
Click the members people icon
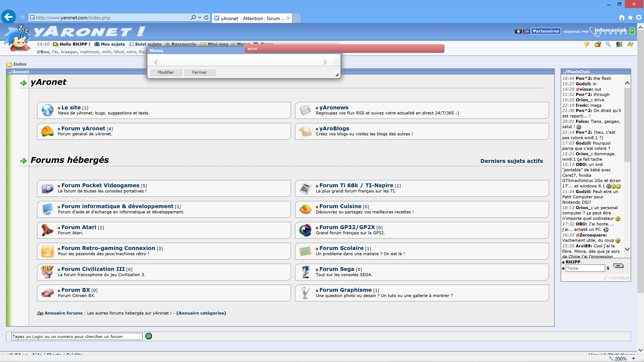(x=619, y=44)
